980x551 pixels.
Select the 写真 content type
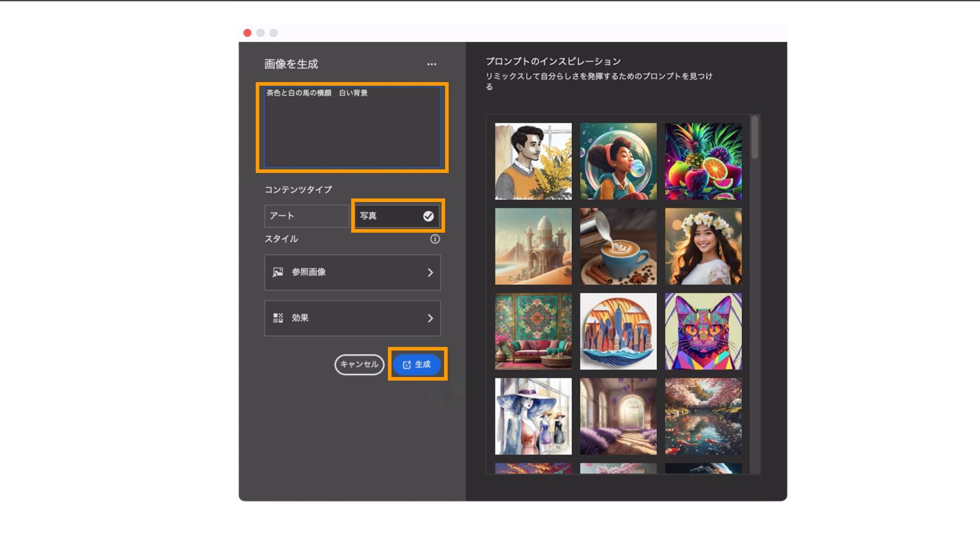tap(388, 216)
